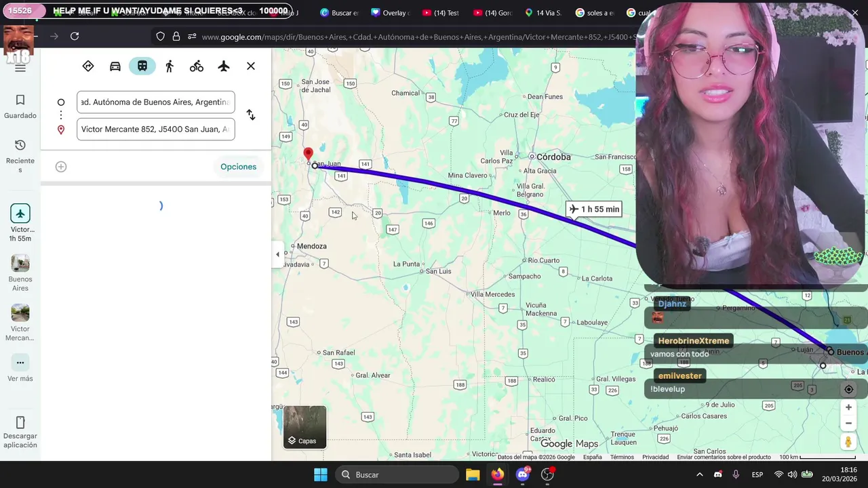This screenshot has width=868, height=488.
Task: Open recent Victor flight route 1h 55m
Action: click(20, 223)
